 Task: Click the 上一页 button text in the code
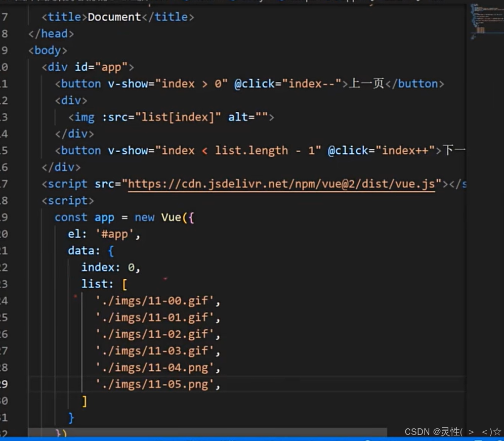(365, 83)
